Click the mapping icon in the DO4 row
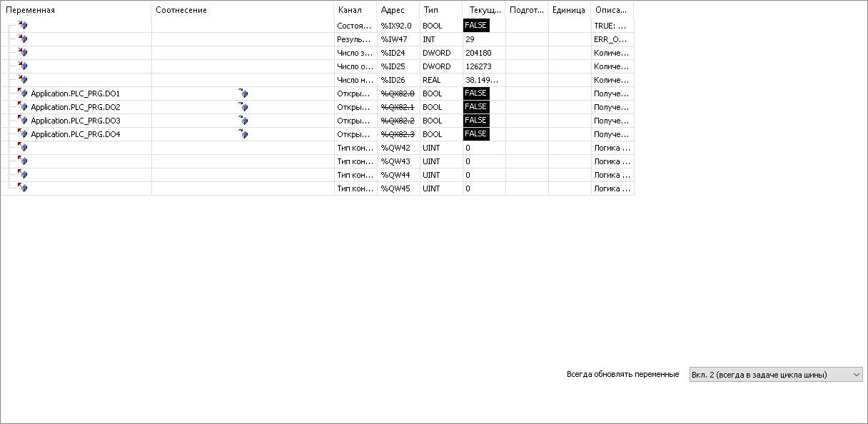 (243, 134)
